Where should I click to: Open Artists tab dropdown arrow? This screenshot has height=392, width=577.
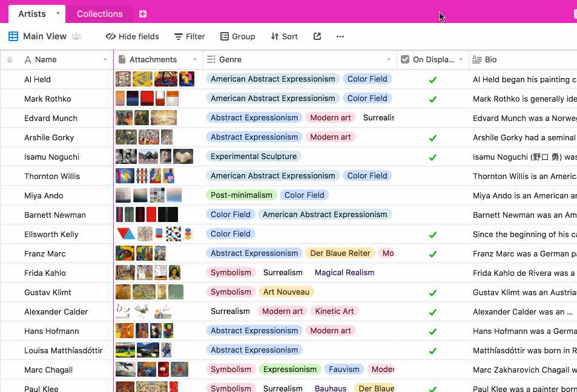click(x=58, y=13)
